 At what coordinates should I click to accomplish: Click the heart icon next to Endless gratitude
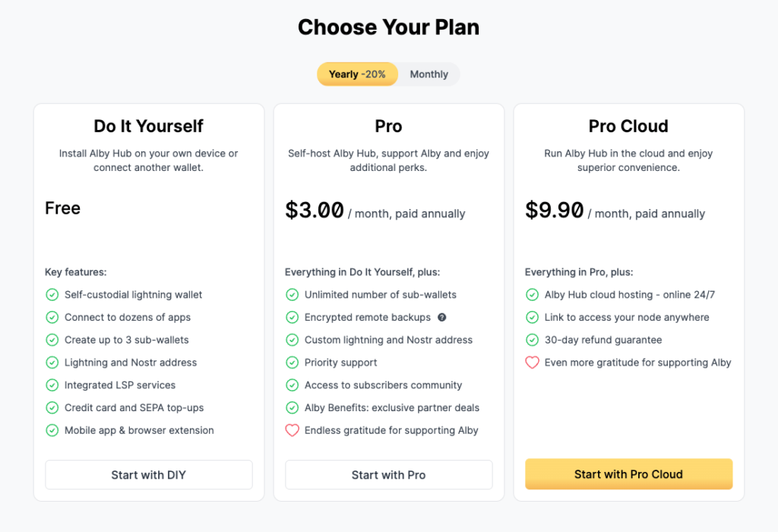(x=293, y=430)
